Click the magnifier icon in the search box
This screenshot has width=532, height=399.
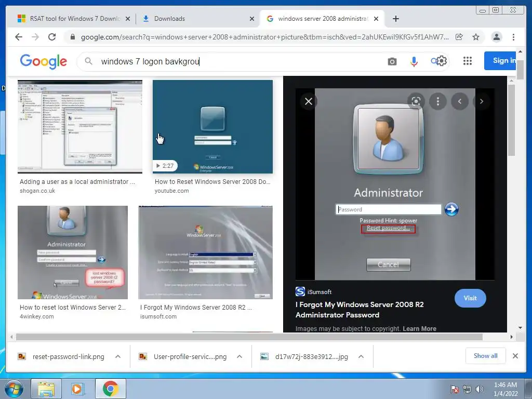click(88, 61)
